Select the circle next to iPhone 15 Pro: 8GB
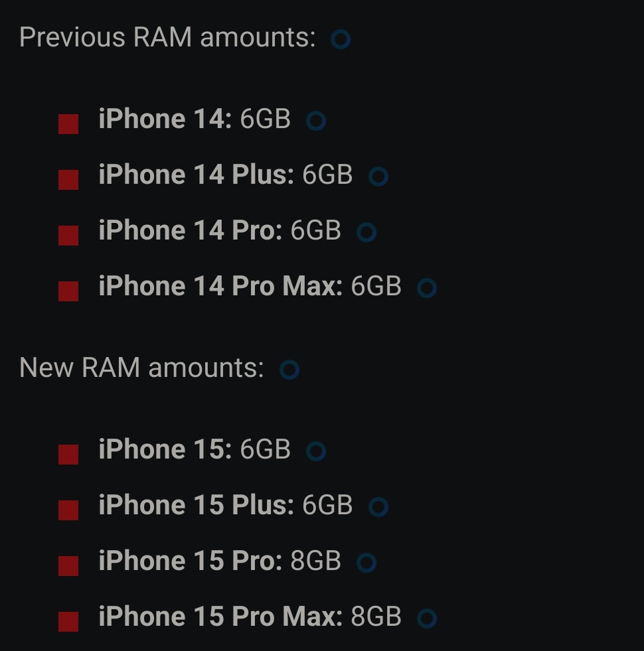 366,563
